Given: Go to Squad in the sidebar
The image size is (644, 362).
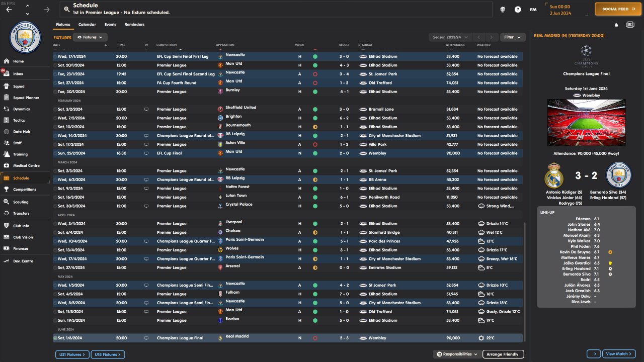Looking at the screenshot, I should (x=19, y=86).
